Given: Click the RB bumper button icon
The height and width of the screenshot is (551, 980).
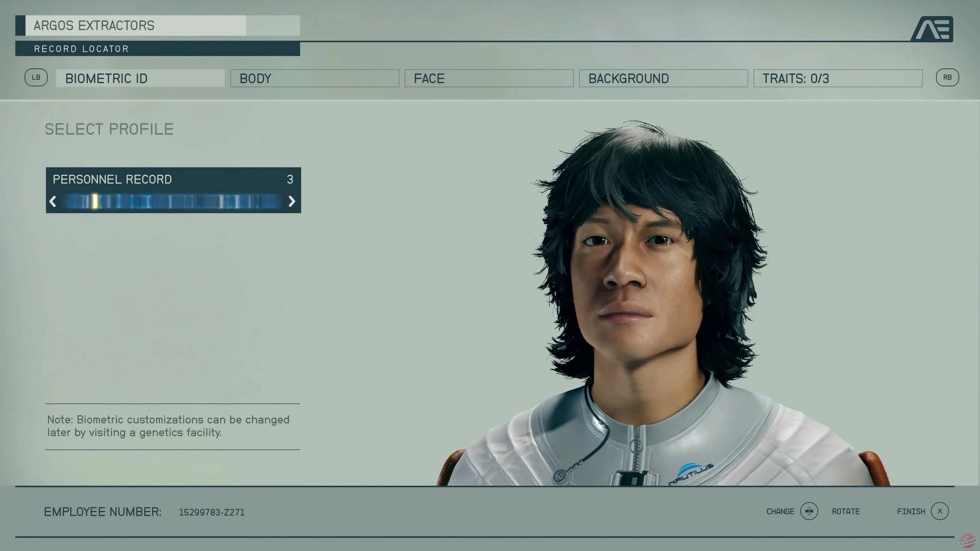Looking at the screenshot, I should [947, 78].
